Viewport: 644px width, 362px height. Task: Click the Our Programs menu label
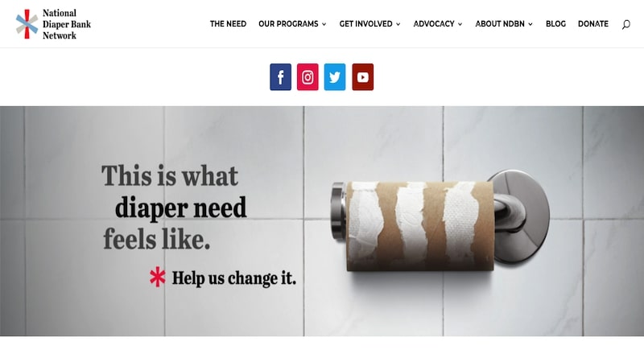[288, 24]
